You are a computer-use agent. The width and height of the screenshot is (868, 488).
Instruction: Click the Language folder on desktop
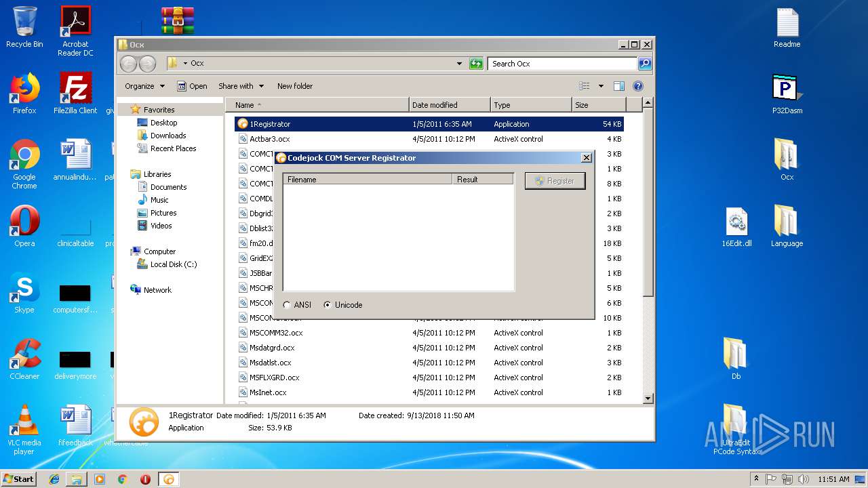(x=787, y=226)
